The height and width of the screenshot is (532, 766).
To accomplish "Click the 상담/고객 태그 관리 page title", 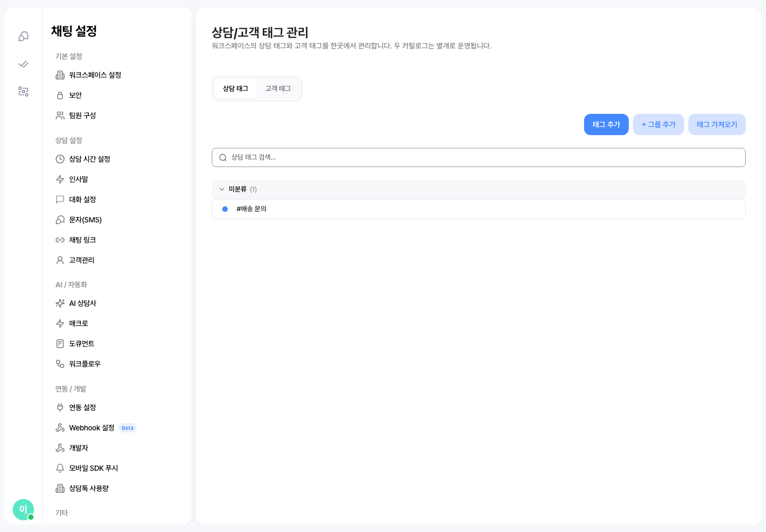I will coord(260,32).
